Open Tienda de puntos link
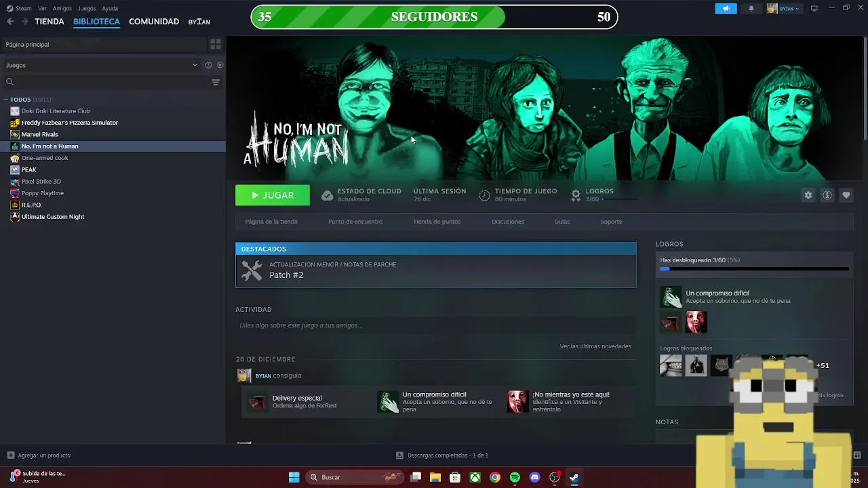The image size is (868, 488). 437,222
